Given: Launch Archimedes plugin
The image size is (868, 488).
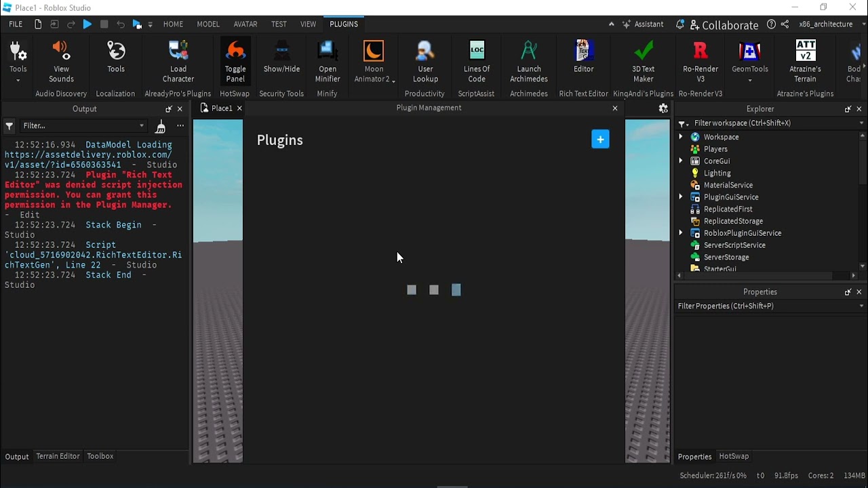Looking at the screenshot, I should [x=529, y=62].
